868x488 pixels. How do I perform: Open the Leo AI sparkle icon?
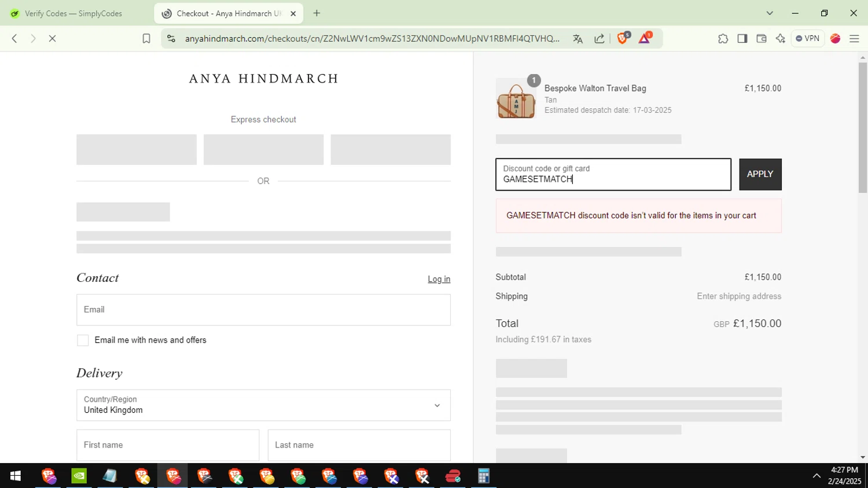(781, 39)
